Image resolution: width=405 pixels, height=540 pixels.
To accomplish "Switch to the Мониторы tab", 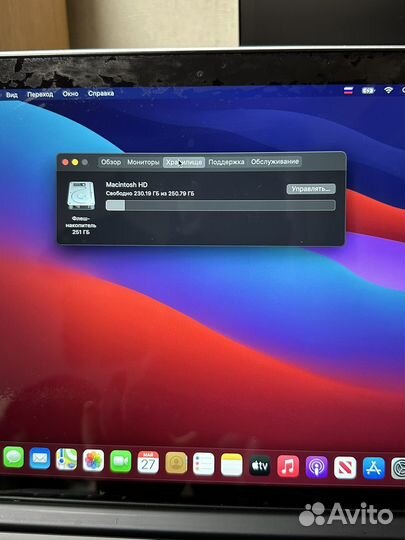I will coord(143,162).
